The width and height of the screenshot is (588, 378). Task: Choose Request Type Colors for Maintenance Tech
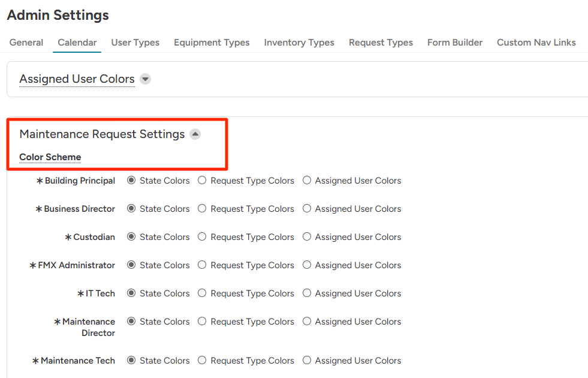pyautogui.click(x=203, y=361)
